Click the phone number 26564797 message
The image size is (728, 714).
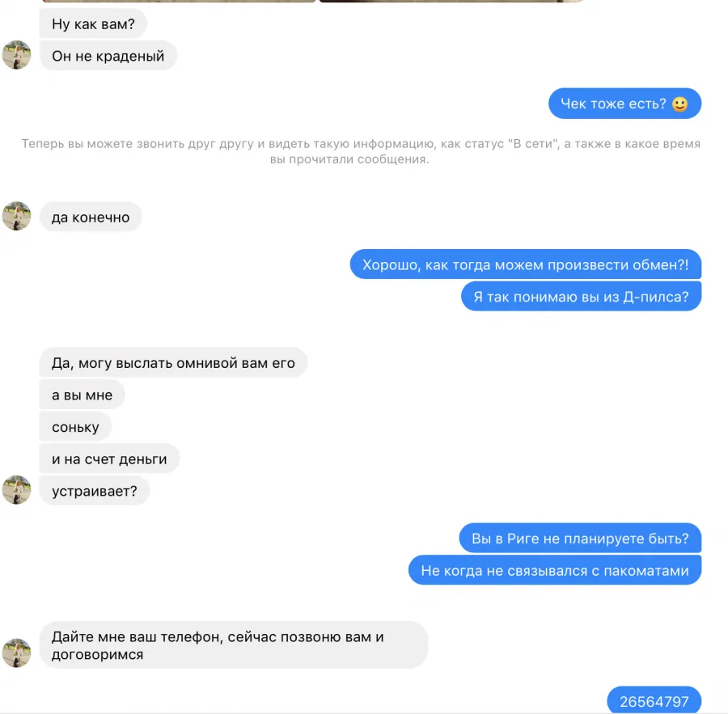(x=654, y=700)
